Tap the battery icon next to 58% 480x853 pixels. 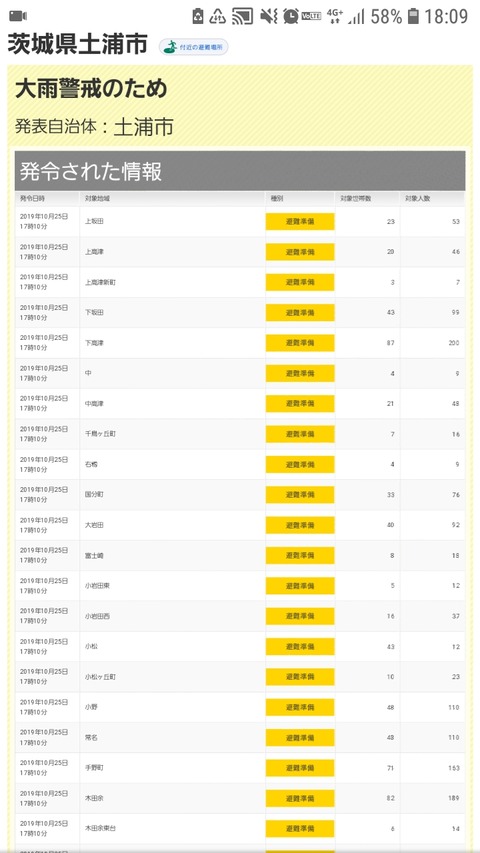click(414, 16)
